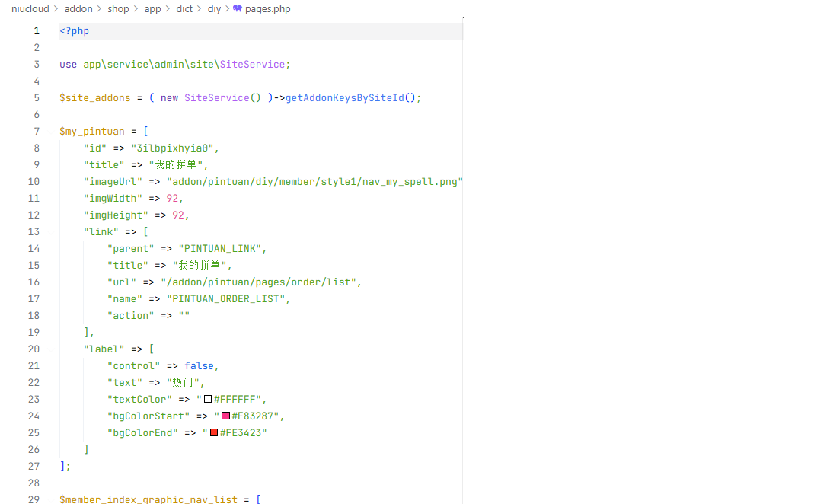Place cursor on the false value
Image resolution: width=830 pixels, height=504 pixels.
point(199,365)
